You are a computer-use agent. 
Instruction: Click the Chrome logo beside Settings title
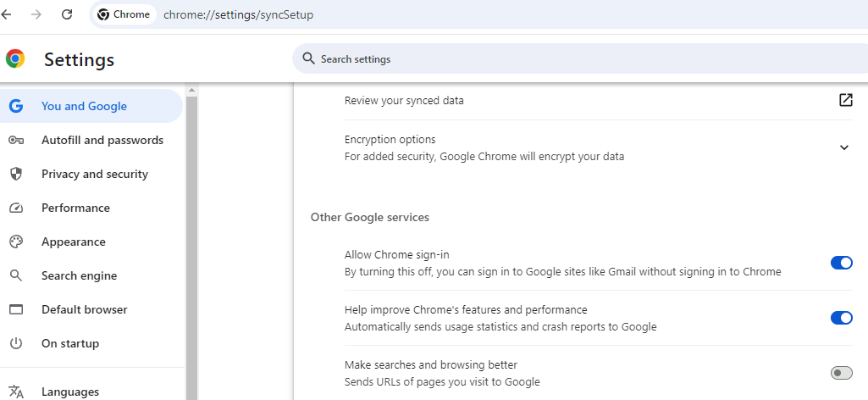pos(15,59)
